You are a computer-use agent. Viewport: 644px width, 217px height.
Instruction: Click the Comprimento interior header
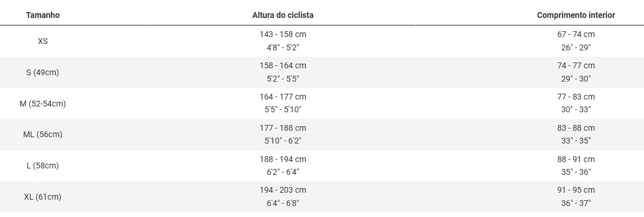(x=576, y=15)
